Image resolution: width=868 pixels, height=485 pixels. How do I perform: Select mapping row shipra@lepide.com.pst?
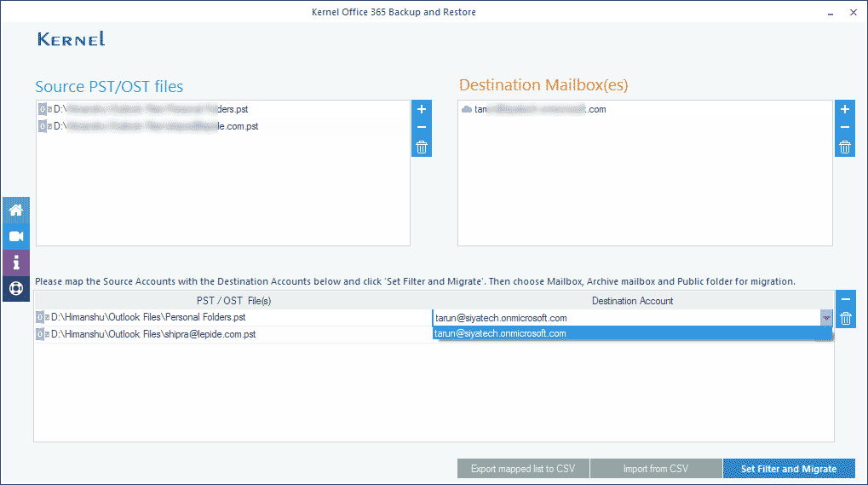point(233,334)
